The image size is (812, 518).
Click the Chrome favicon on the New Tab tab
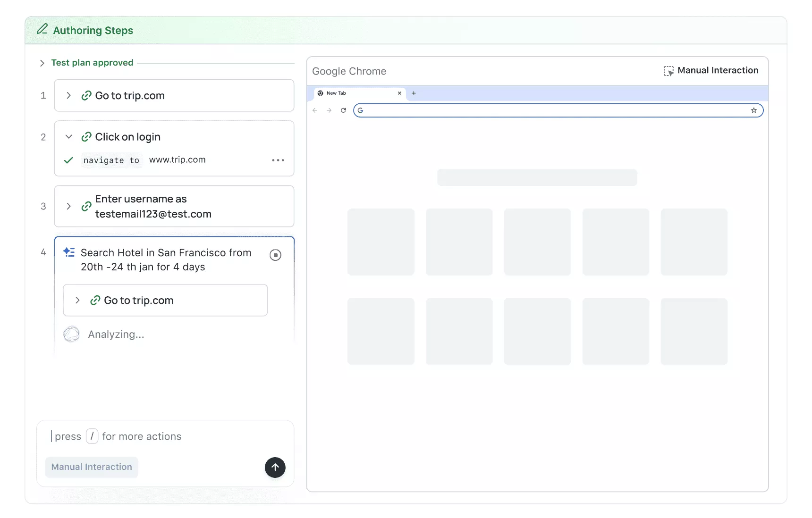click(x=321, y=93)
